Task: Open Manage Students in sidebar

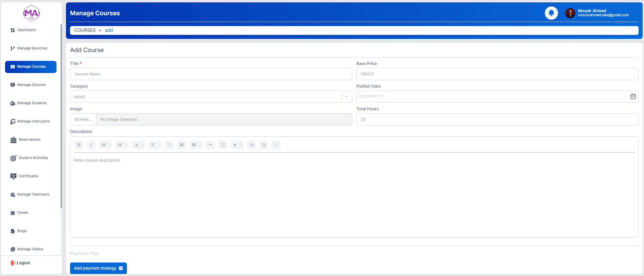Action: click(x=32, y=103)
